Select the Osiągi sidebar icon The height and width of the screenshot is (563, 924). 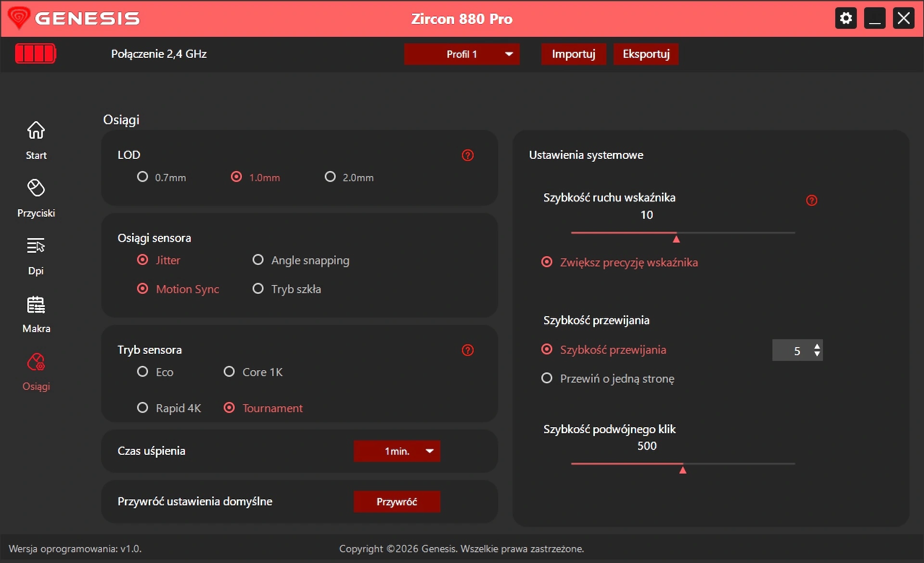click(x=36, y=362)
